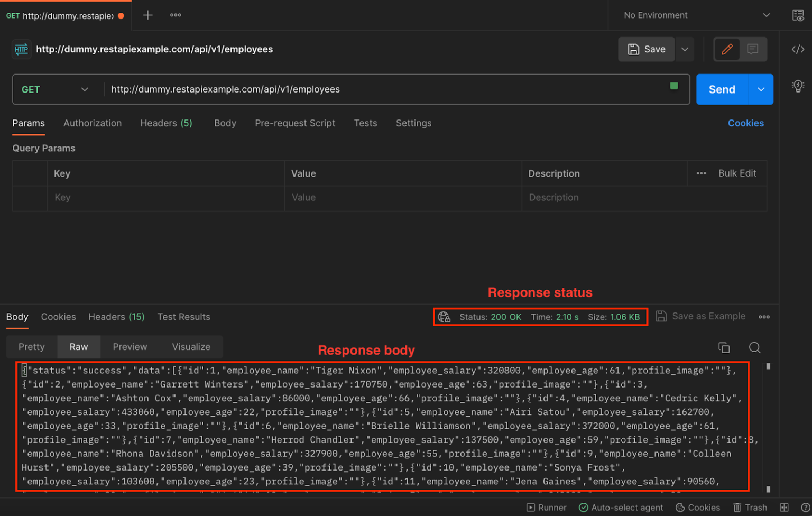Open the No Environment selector
This screenshot has height=516, width=812.
tap(696, 15)
